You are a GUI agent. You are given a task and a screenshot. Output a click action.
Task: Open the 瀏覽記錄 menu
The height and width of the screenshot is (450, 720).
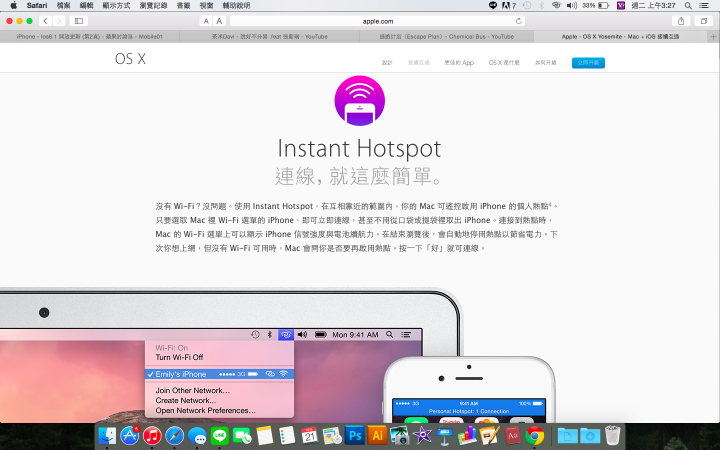tap(153, 6)
